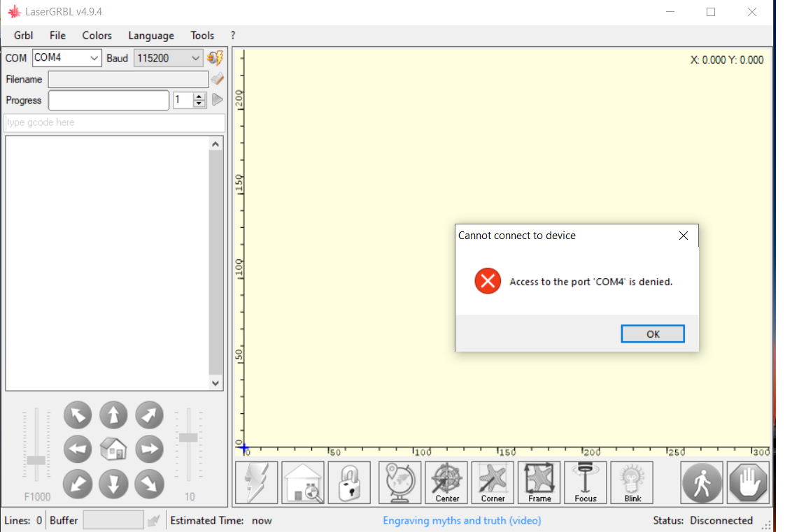This screenshot has height=532, width=806.
Task: Click the console scrollbar down arrow
Action: [x=215, y=383]
